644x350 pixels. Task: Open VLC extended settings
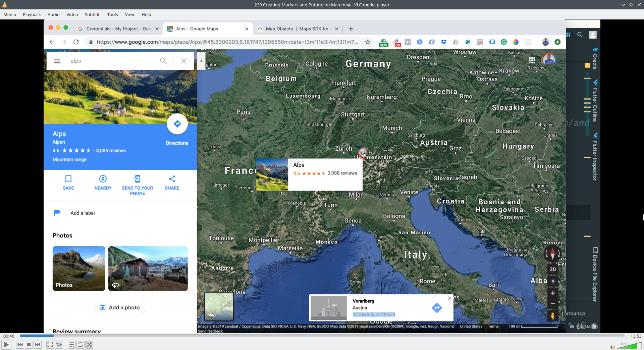point(59,345)
